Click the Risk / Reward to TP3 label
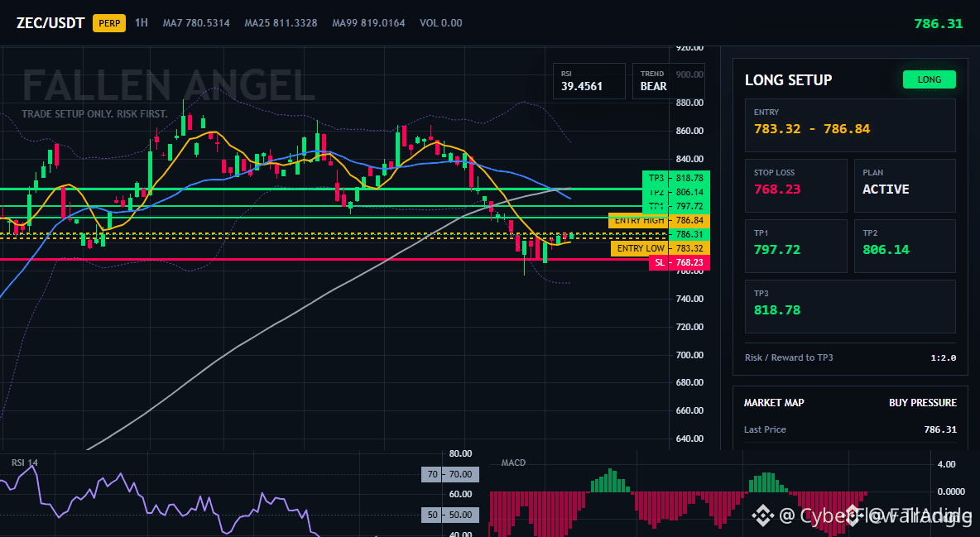980x537 pixels. [x=789, y=357]
